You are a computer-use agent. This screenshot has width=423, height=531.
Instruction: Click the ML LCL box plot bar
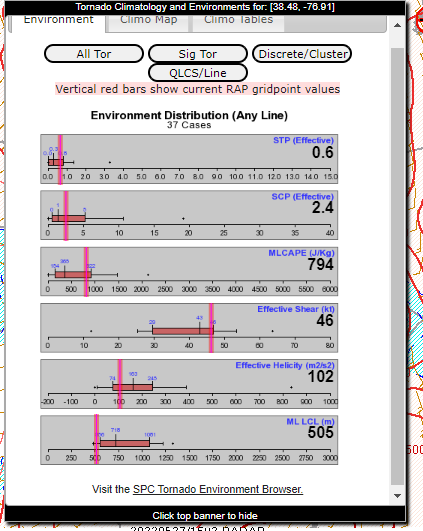[x=125, y=443]
